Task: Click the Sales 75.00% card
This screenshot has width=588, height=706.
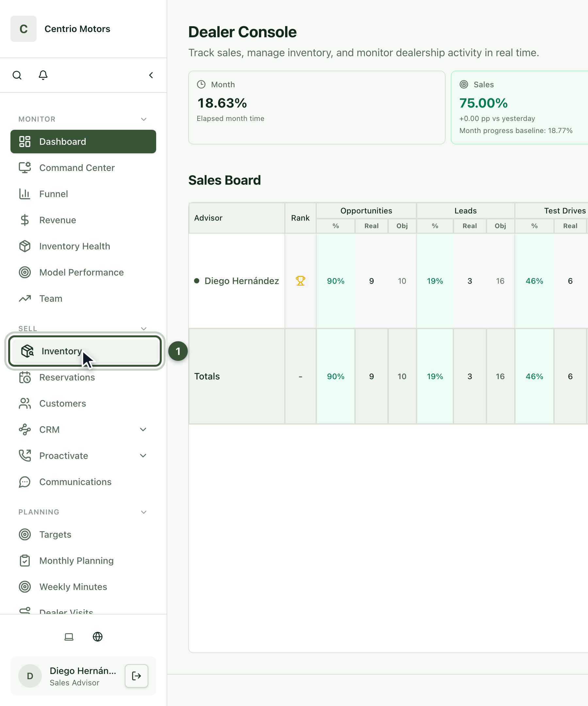Action: [519, 108]
